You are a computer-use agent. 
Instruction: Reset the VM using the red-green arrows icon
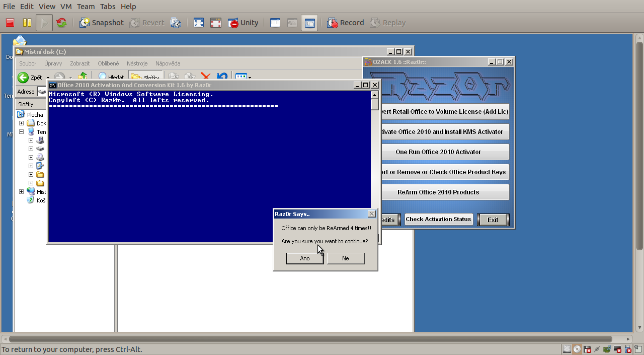click(x=62, y=23)
